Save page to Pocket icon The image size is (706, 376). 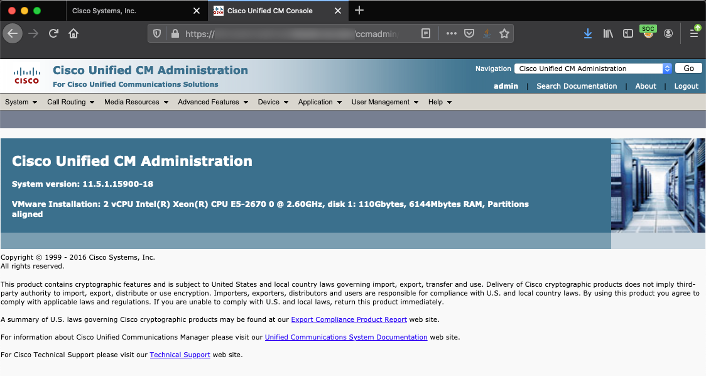(469, 33)
